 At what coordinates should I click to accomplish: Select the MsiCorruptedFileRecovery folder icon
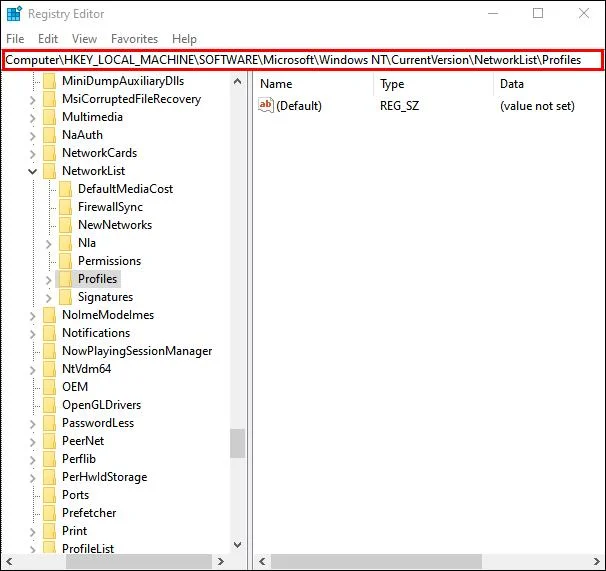49,99
